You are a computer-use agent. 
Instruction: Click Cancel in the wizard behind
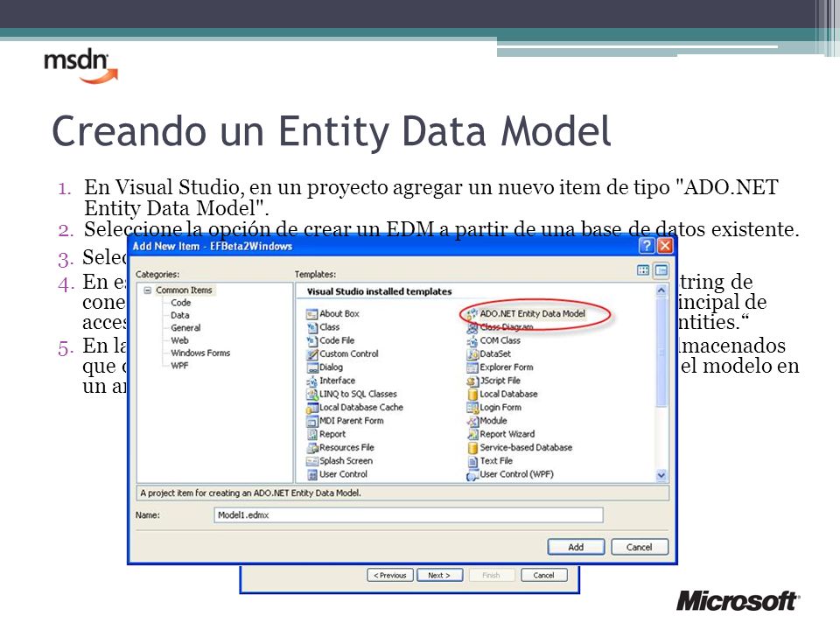coord(543,576)
